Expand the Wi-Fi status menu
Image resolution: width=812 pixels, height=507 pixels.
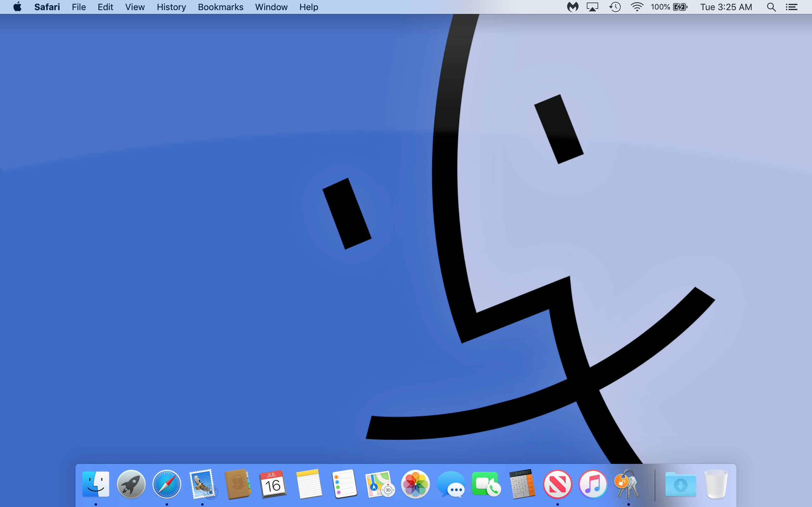(637, 7)
